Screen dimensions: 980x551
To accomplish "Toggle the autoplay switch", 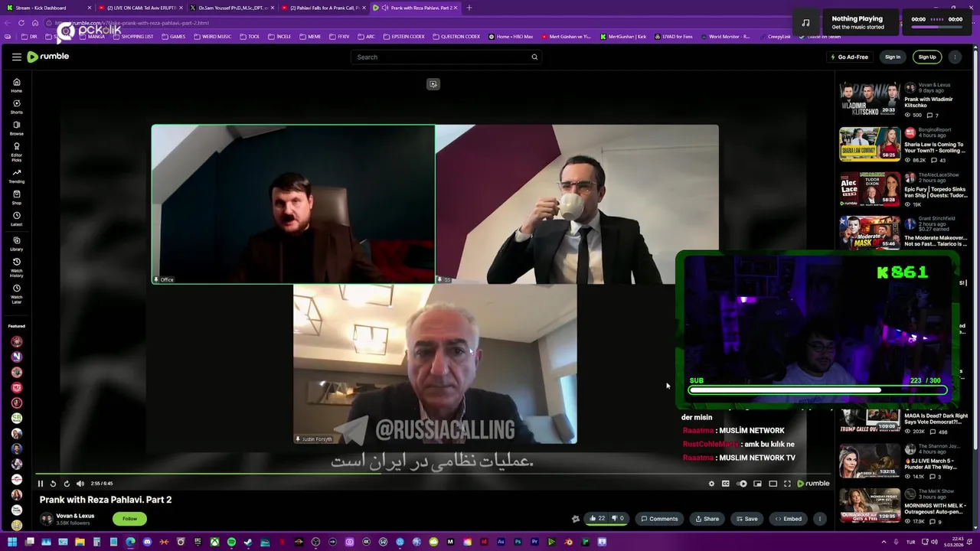I will click(741, 484).
